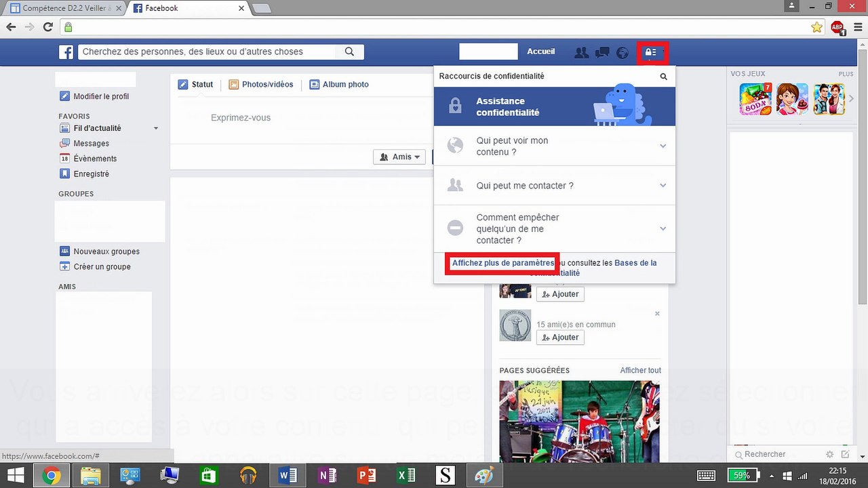Open the third game icon under Vos Jeux
Viewport: 868px width, 488px height.
point(829,99)
